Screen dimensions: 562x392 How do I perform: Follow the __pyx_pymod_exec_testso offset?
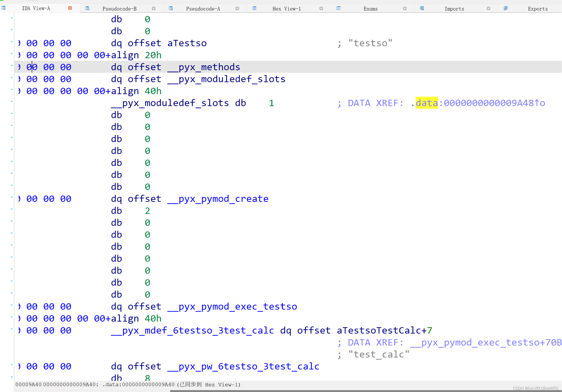[x=232, y=306]
